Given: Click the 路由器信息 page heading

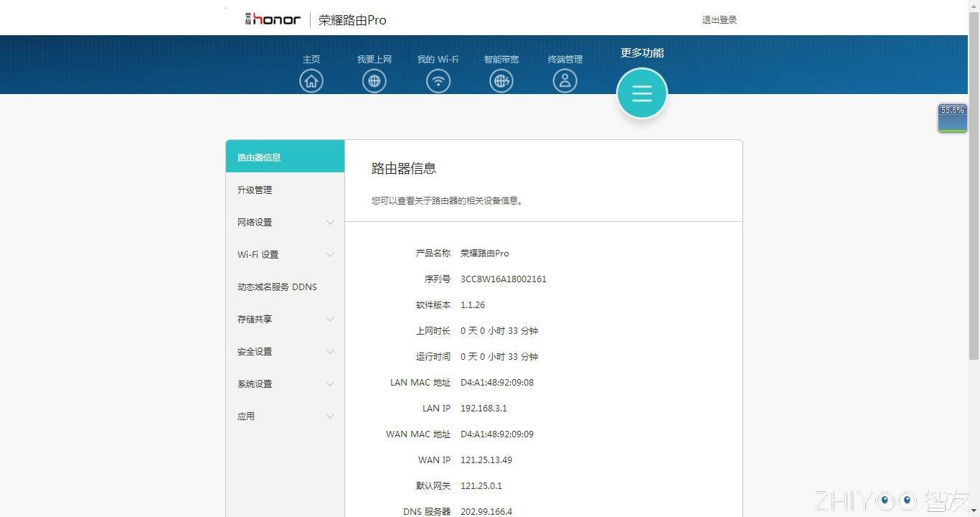Looking at the screenshot, I should pos(404,169).
